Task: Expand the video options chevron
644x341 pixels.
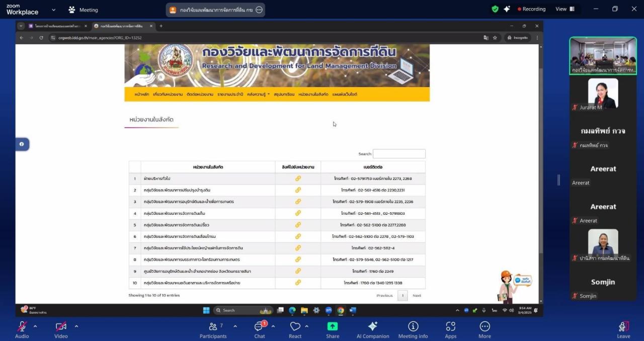Action: [76, 326]
